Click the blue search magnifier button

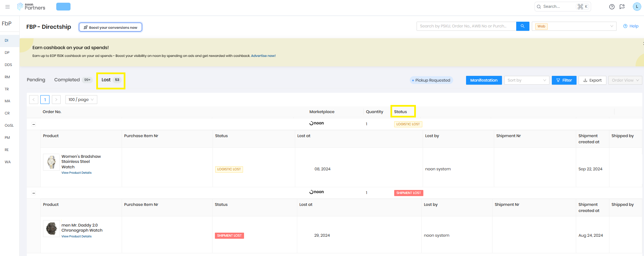tap(523, 26)
